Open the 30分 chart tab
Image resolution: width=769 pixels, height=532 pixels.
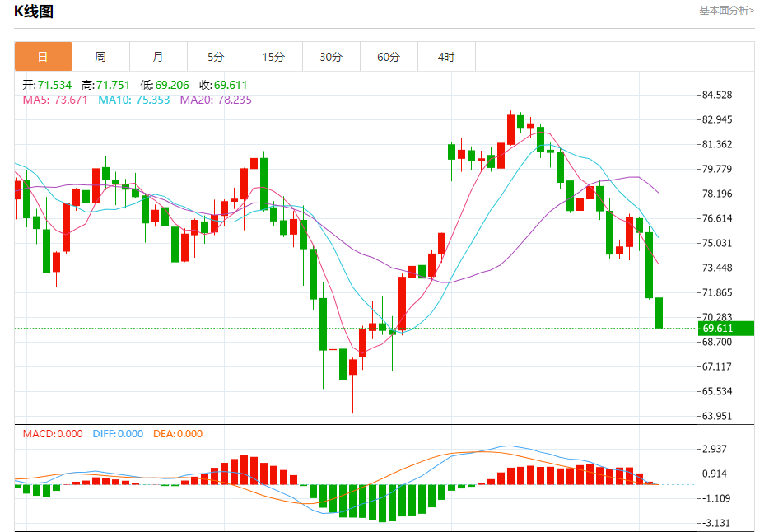tap(331, 57)
